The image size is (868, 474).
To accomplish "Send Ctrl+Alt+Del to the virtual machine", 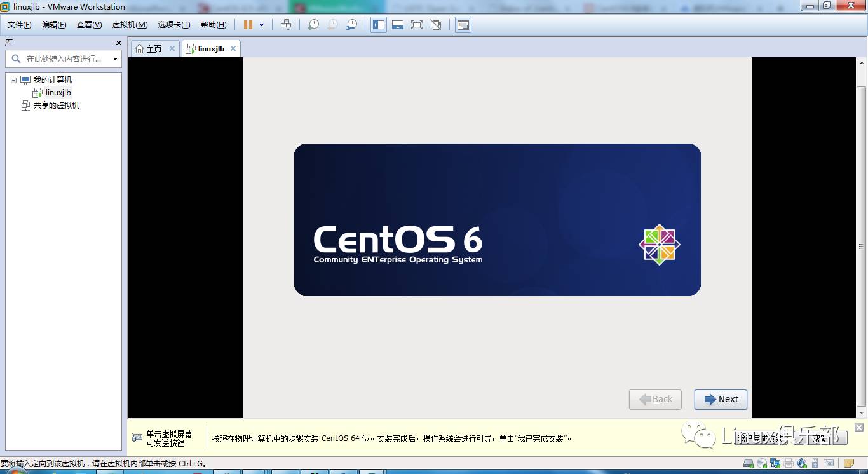I will (x=286, y=25).
